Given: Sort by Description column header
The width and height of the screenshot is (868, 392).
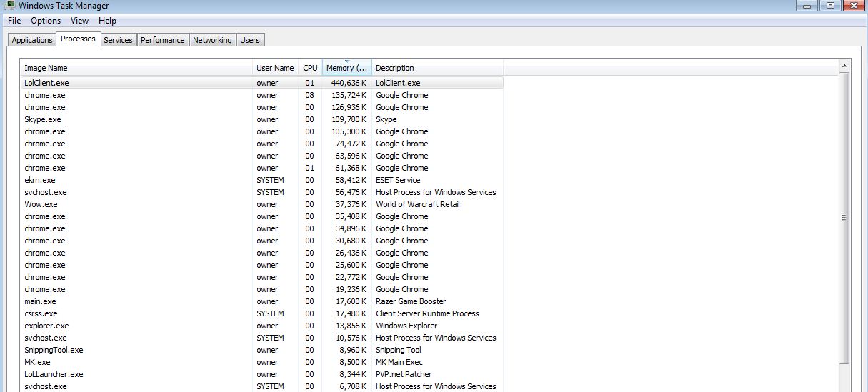Looking at the screenshot, I should [438, 68].
